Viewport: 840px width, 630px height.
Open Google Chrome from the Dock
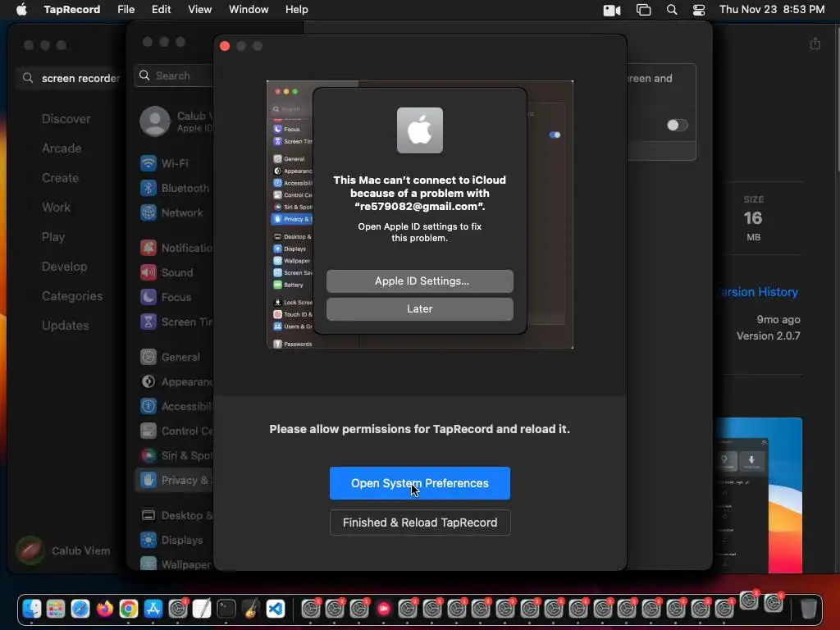point(129,609)
